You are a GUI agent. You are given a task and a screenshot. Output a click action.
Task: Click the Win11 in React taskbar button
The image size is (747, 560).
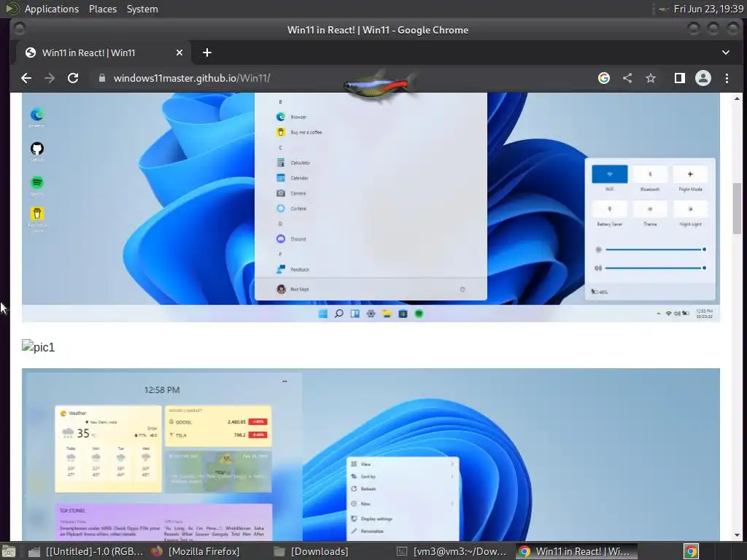(576, 551)
